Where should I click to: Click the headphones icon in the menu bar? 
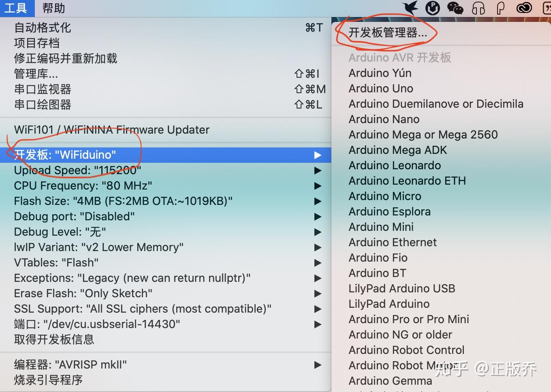[x=478, y=8]
